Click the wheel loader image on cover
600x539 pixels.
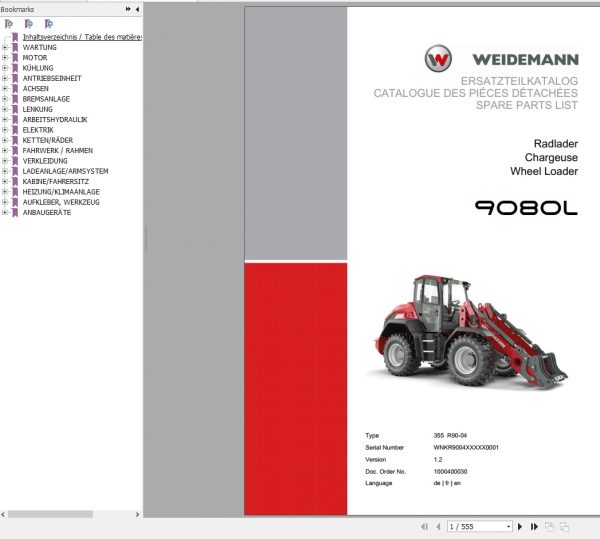point(466,331)
